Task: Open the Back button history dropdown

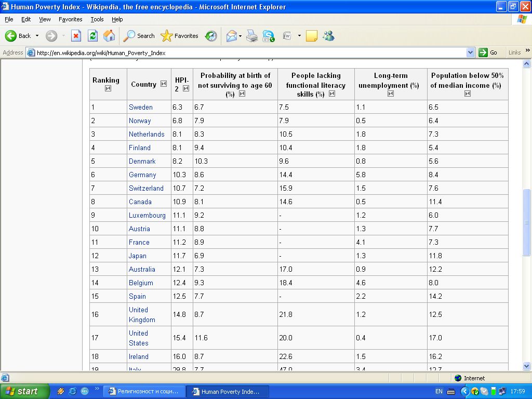Action: (x=37, y=36)
